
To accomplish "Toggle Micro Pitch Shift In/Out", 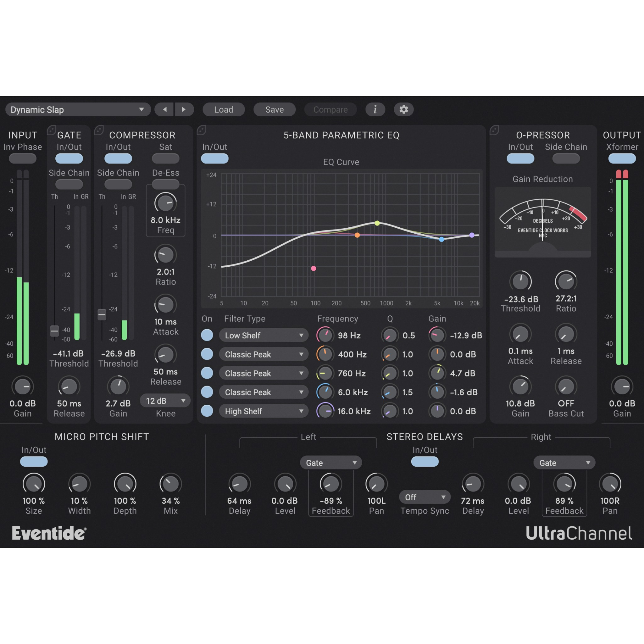I will pos(34,461).
